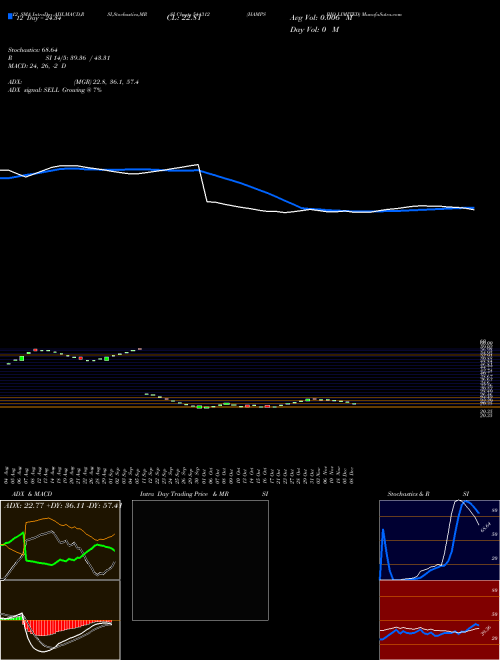Click the 'CL: 22.51' closing price label
Screen dimensions: 500x660
[183, 18]
